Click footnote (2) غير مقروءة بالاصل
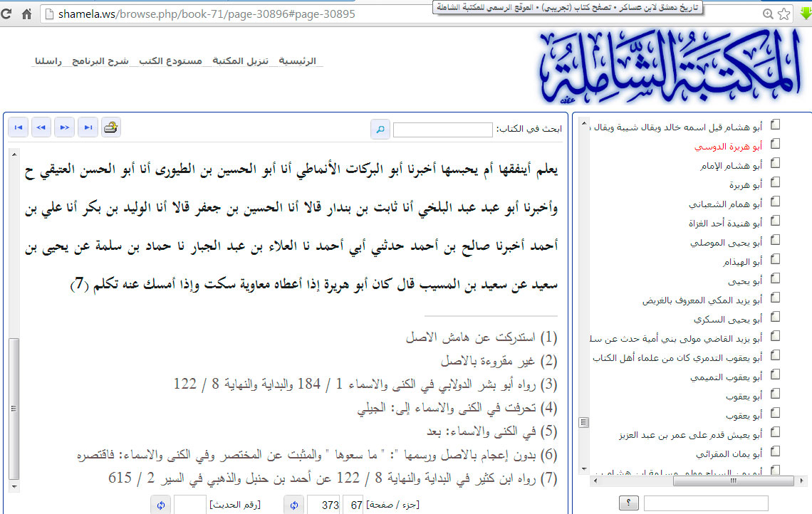Screen dimensions: 812x514 499,361
